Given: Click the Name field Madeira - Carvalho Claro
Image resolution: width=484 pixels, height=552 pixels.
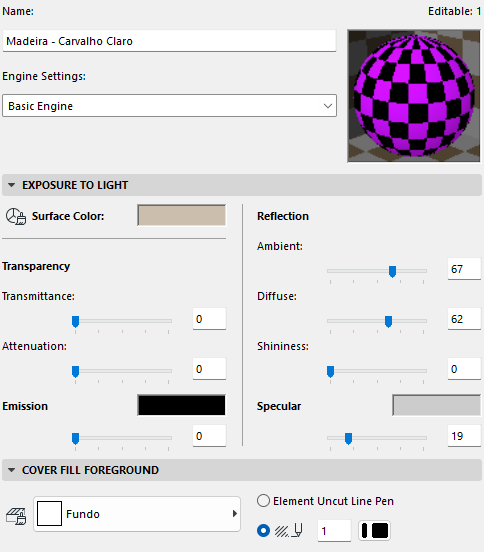Looking at the screenshot, I should pyautogui.click(x=169, y=41).
